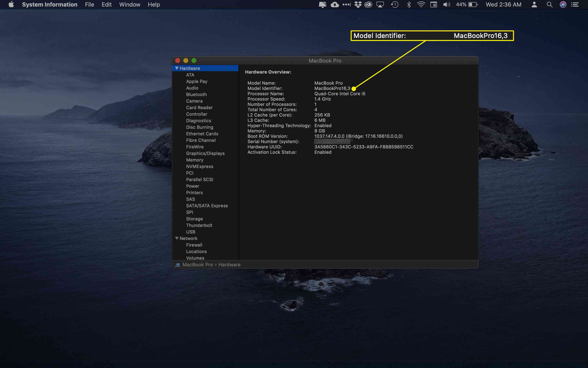
Task: Select NVMExpress in the sidebar
Action: (x=199, y=166)
